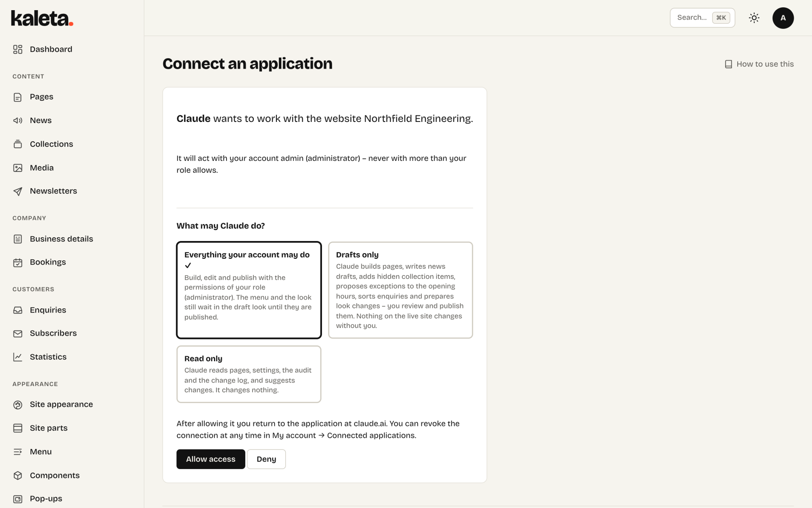Open the 'How to use this' link
The width and height of the screenshot is (812, 508).
click(x=759, y=64)
